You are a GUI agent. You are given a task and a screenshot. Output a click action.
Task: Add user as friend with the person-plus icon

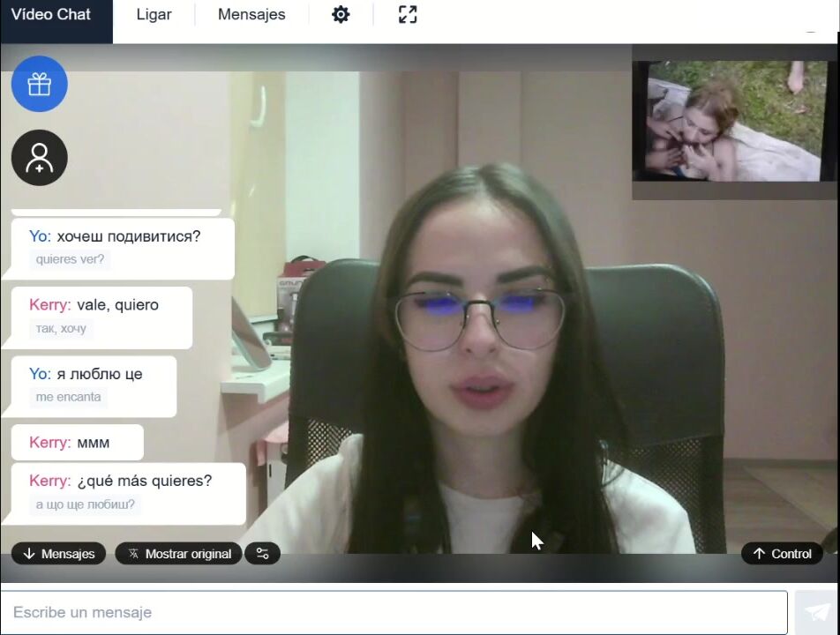pyautogui.click(x=39, y=158)
